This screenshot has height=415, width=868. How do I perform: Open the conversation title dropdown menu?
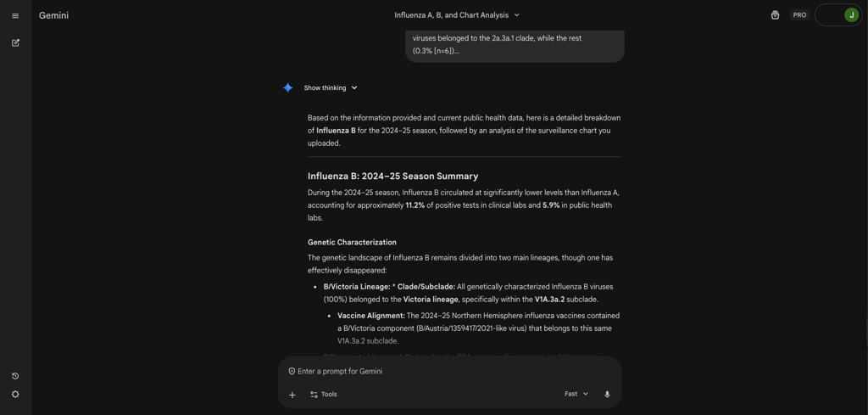point(457,15)
